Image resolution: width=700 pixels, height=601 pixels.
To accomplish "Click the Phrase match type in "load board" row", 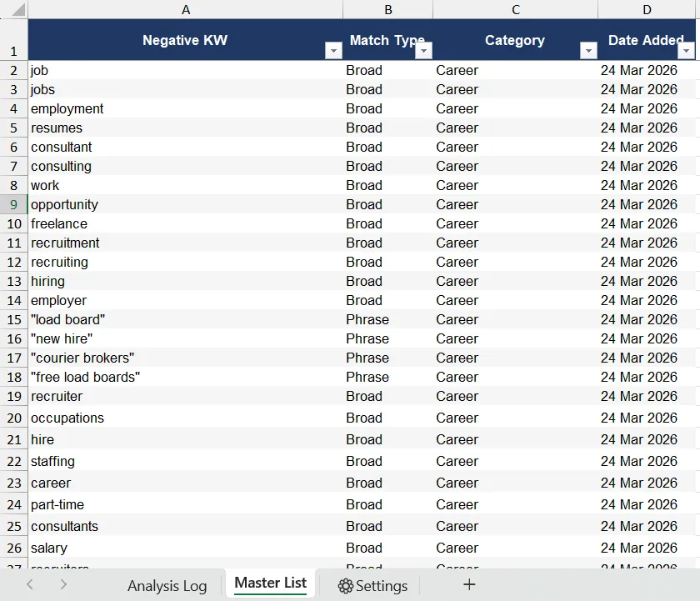I will pyautogui.click(x=388, y=320).
